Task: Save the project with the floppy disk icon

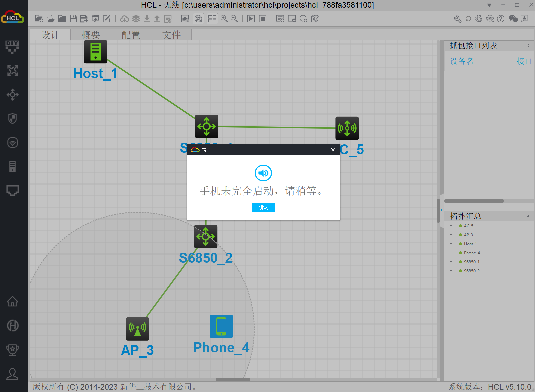Action: point(73,19)
